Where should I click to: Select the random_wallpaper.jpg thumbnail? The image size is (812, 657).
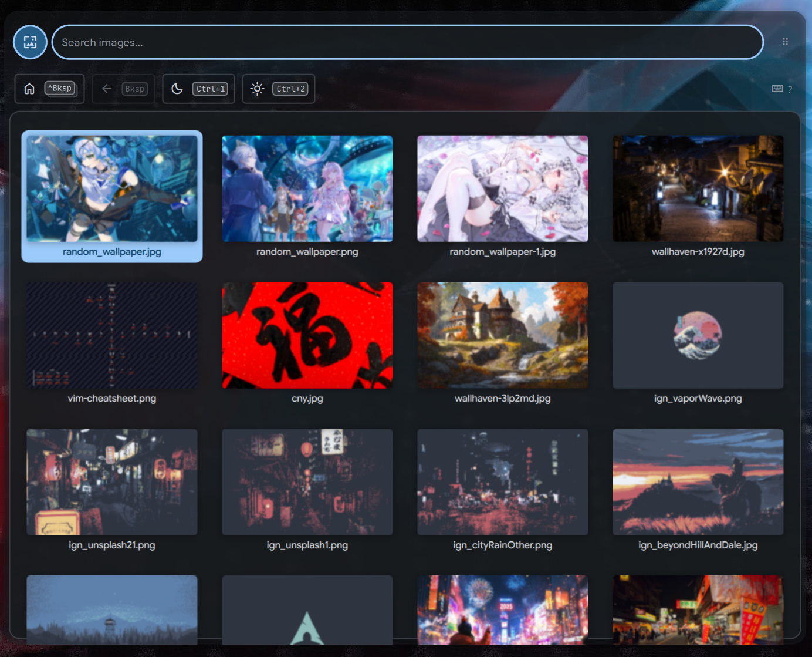tap(111, 188)
